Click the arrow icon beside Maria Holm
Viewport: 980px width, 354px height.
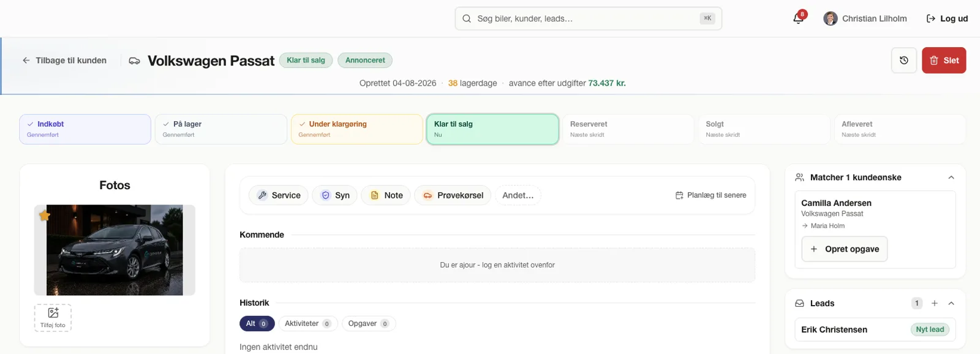click(805, 226)
